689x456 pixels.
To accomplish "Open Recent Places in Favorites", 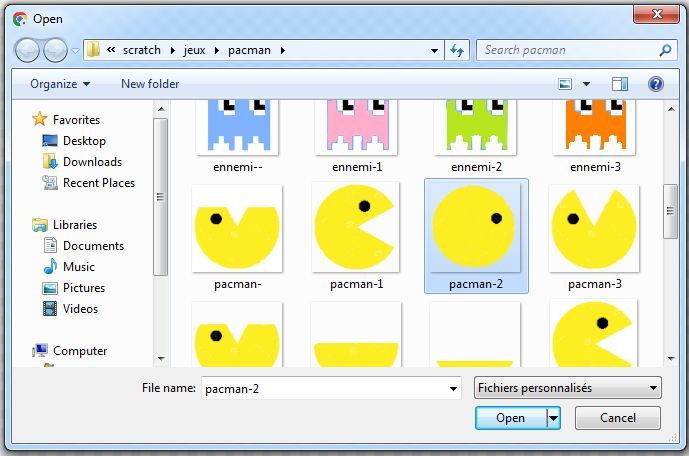I will 99,183.
